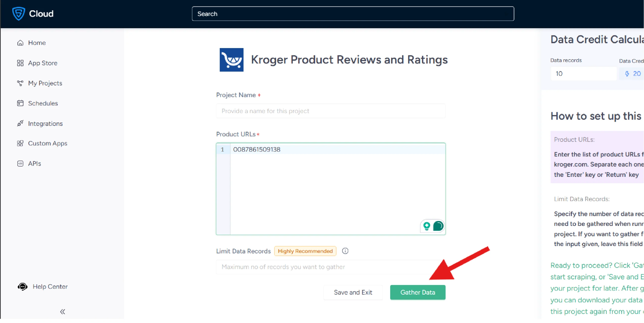This screenshot has height=323, width=644.
Task: Click the APIs code icon
Action: 20,164
